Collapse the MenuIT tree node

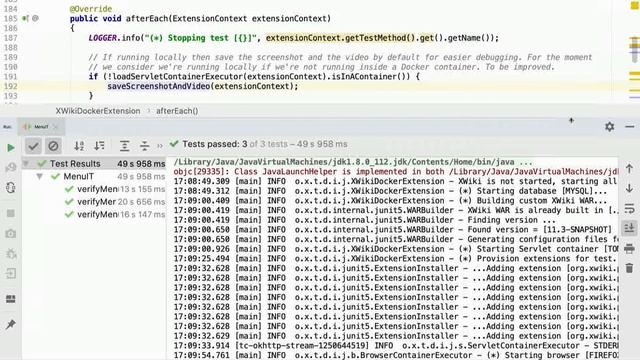(x=40, y=176)
